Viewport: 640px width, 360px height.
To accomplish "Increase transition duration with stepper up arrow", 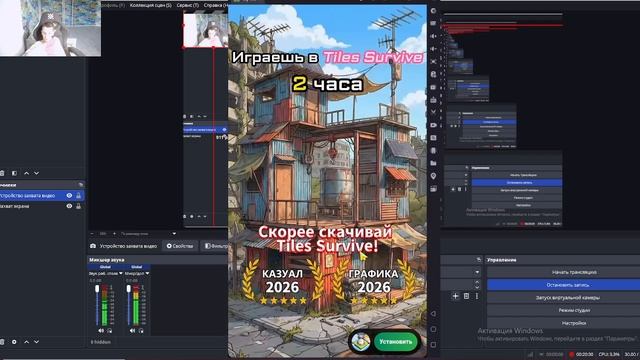I will (x=477, y=282).
